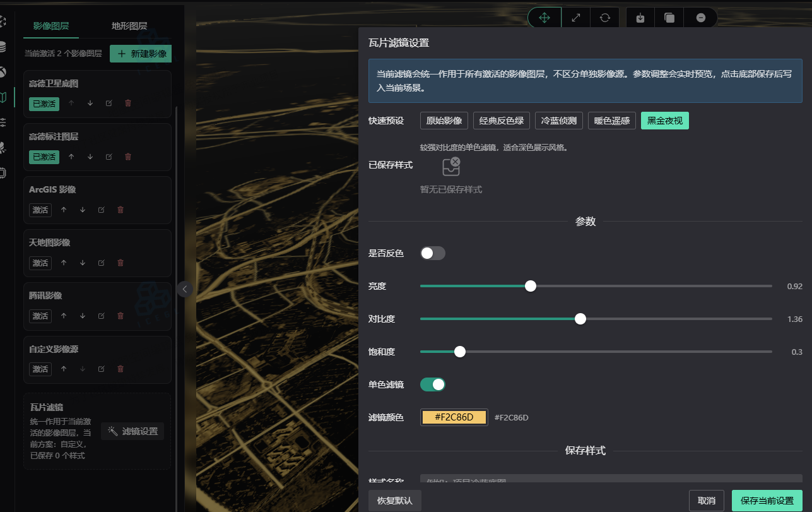Open the database layers icon in the left sidebar

[4, 46]
